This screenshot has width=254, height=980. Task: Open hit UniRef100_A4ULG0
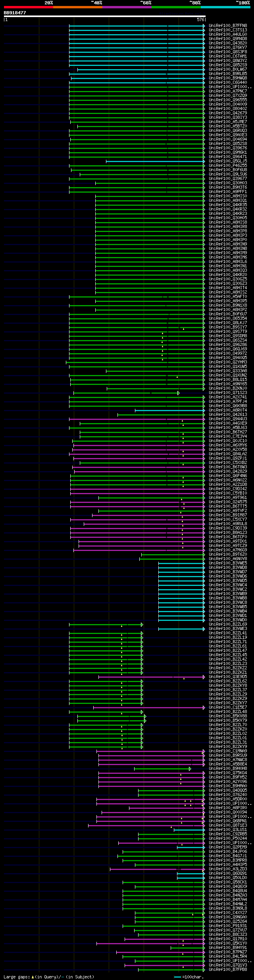[x=228, y=34]
